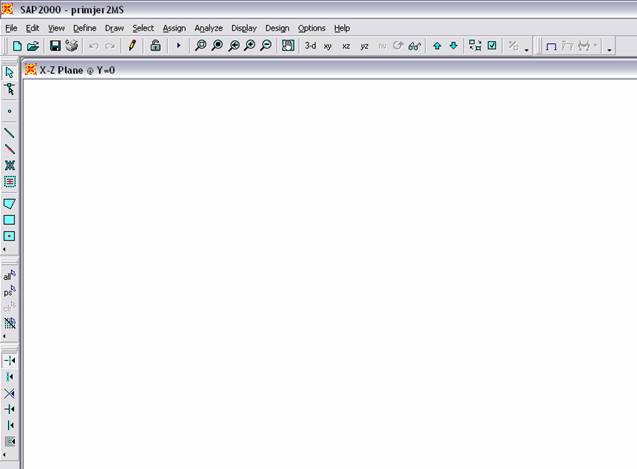Click the select all 'all' icon
The width and height of the screenshot is (637, 469).
coord(9,276)
